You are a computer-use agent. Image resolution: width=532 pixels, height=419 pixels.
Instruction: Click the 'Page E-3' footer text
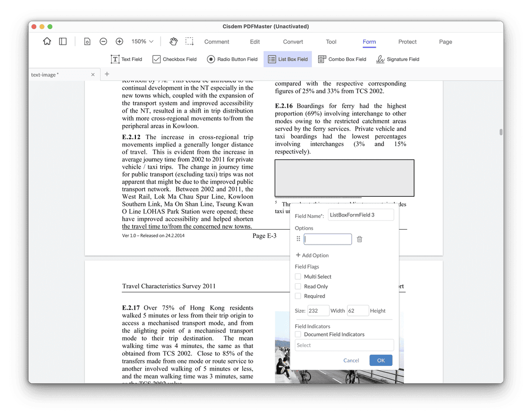click(264, 236)
